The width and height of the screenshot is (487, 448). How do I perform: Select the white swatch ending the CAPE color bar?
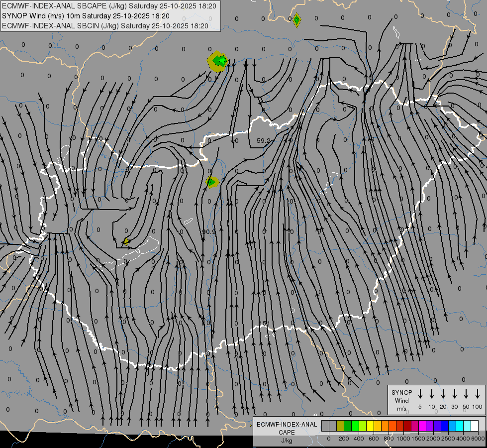pyautogui.click(x=474, y=426)
